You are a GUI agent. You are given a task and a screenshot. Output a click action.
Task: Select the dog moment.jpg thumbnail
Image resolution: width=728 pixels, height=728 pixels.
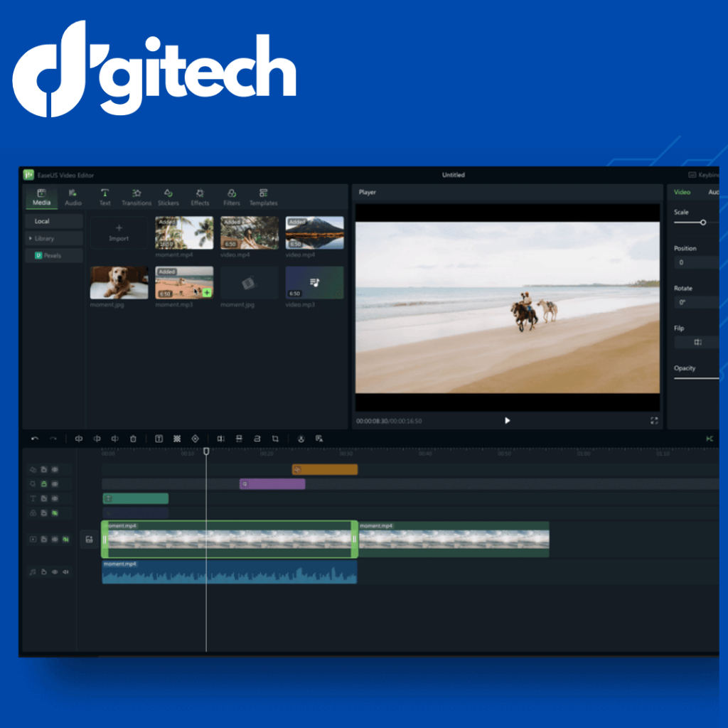click(119, 282)
